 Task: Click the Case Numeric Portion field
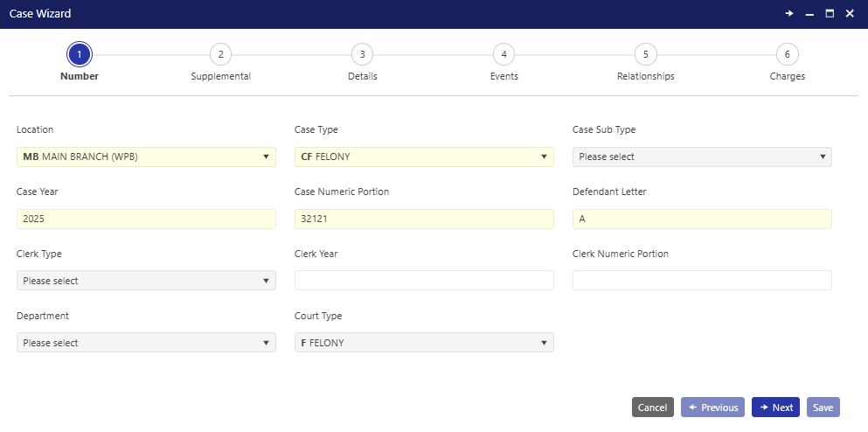[424, 219]
